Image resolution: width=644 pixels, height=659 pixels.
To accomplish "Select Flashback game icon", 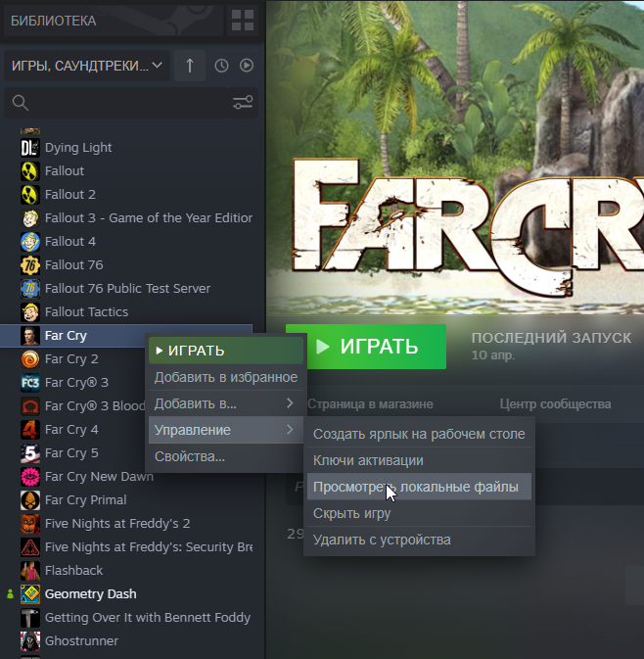I will pyautogui.click(x=30, y=571).
